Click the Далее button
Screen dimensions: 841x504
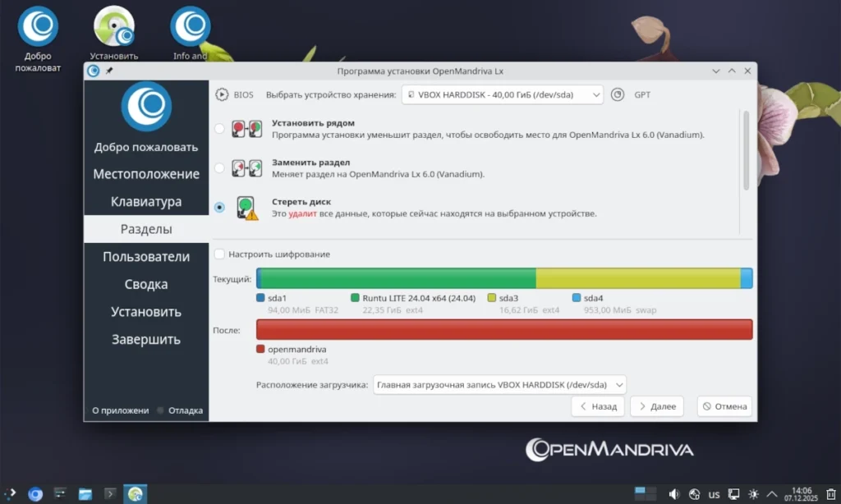[657, 406]
